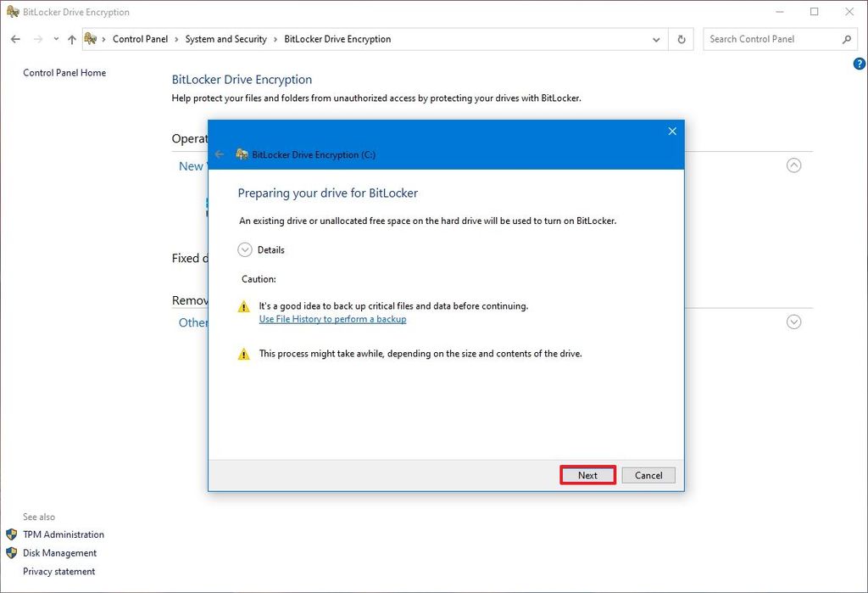Click Next to continue BitLocker preparation

[587, 475]
